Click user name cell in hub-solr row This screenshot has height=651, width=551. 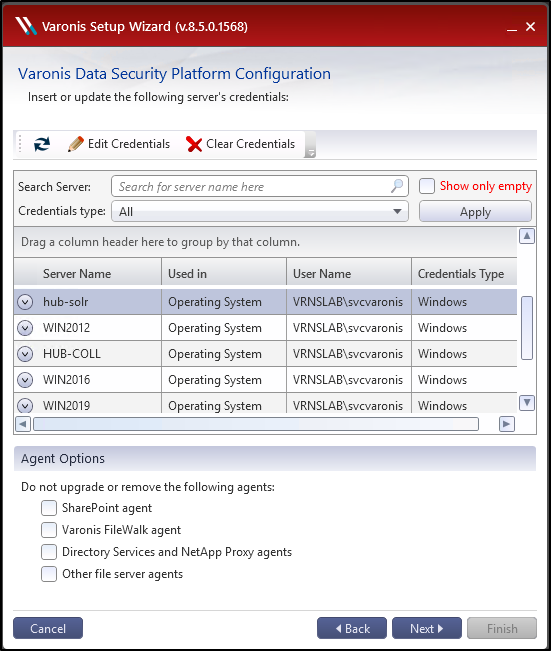pos(349,302)
